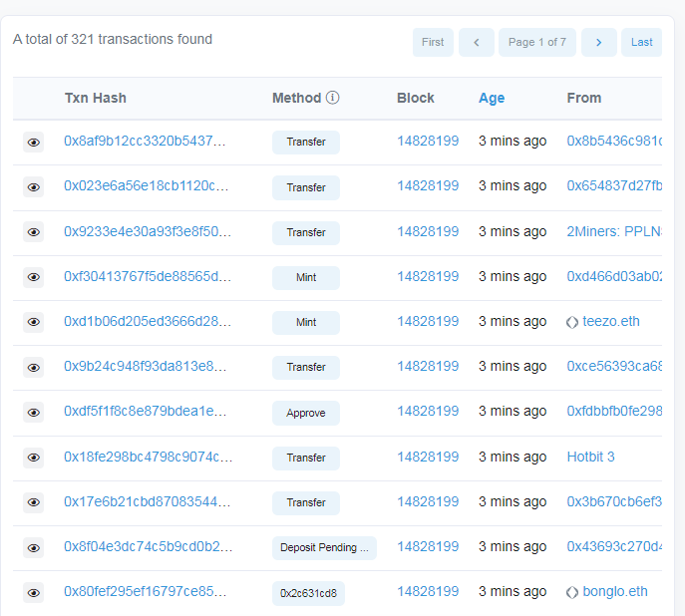The image size is (685, 616).
Task: Preview transaction 0xdf5f1f8c8e879bdea1e via eye icon
Action: tap(33, 413)
